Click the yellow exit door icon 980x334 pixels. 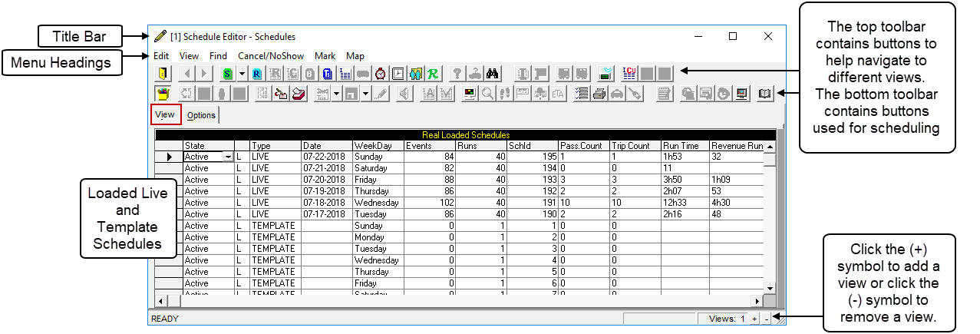pos(163,74)
